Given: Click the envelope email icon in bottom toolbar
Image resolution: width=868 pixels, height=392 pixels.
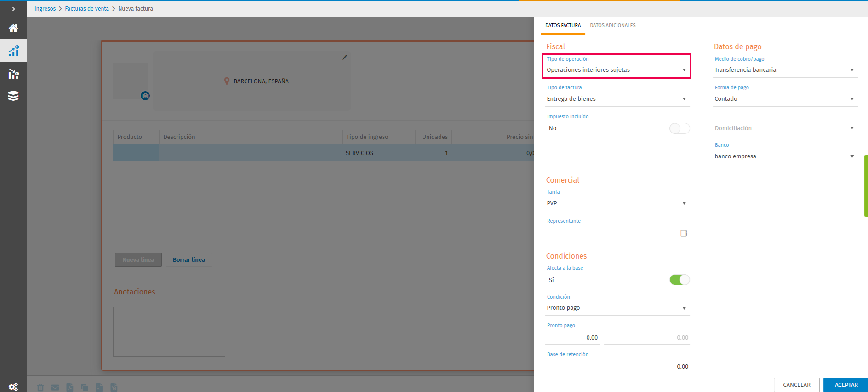Looking at the screenshot, I should 55,387.
